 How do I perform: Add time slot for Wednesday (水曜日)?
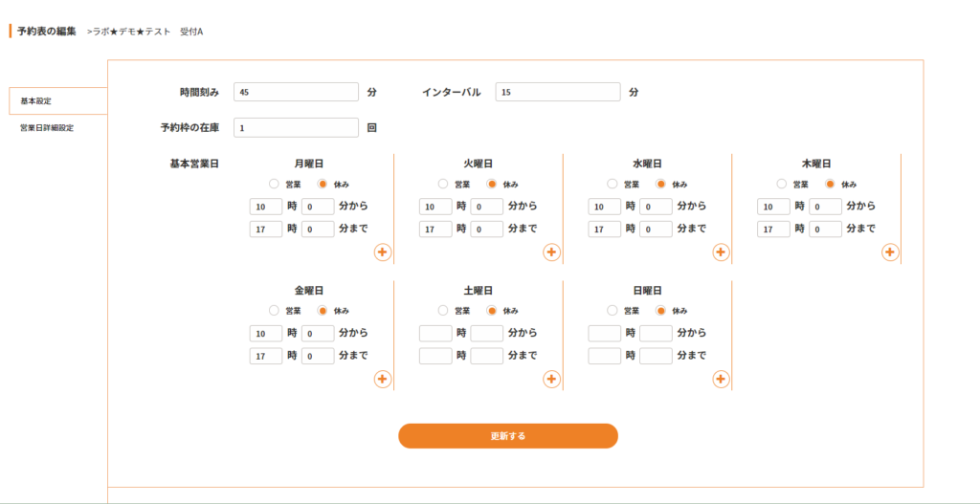pyautogui.click(x=721, y=252)
